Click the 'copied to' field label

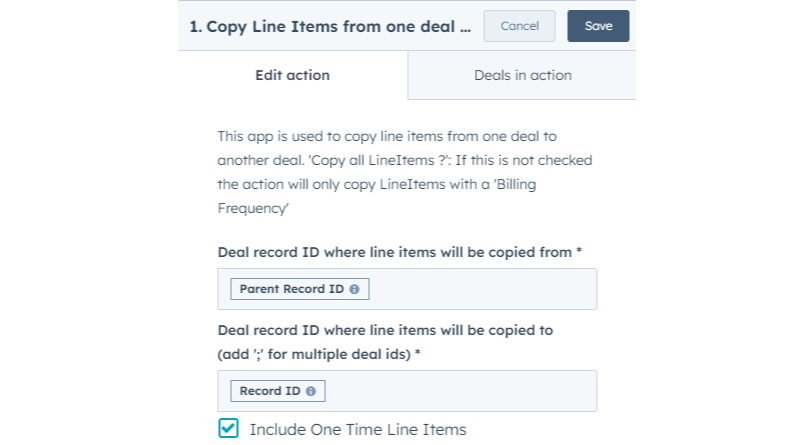(x=385, y=330)
